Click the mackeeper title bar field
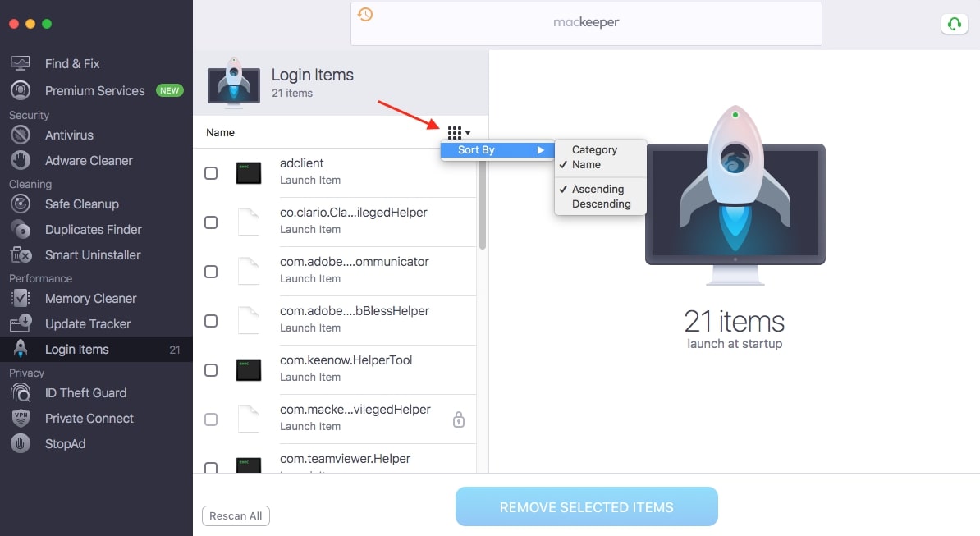980x536 pixels. tap(586, 24)
